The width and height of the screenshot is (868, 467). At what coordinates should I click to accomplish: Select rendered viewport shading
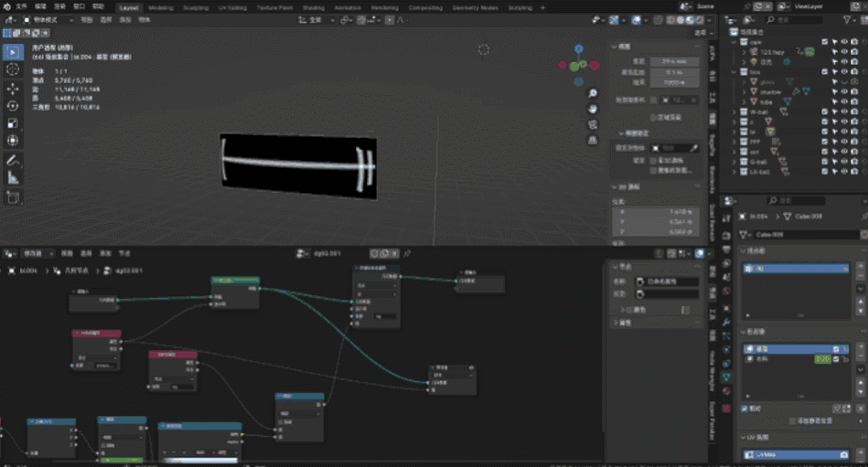coord(699,20)
